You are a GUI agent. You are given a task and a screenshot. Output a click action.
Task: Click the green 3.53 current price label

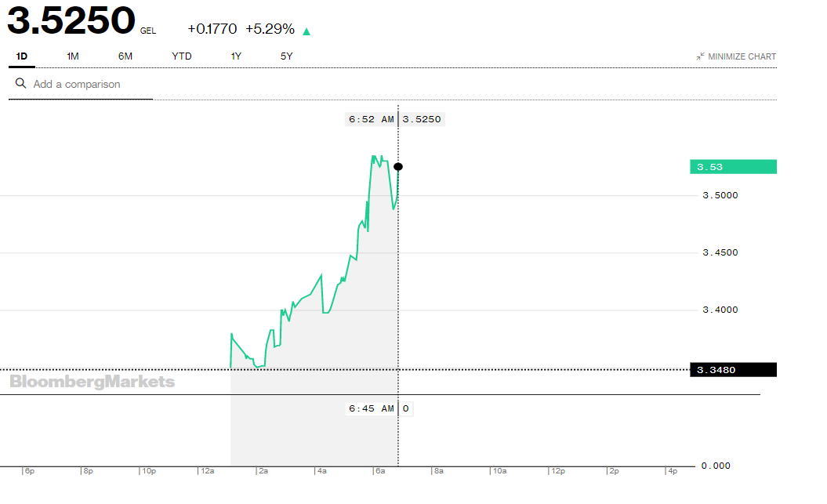point(733,166)
